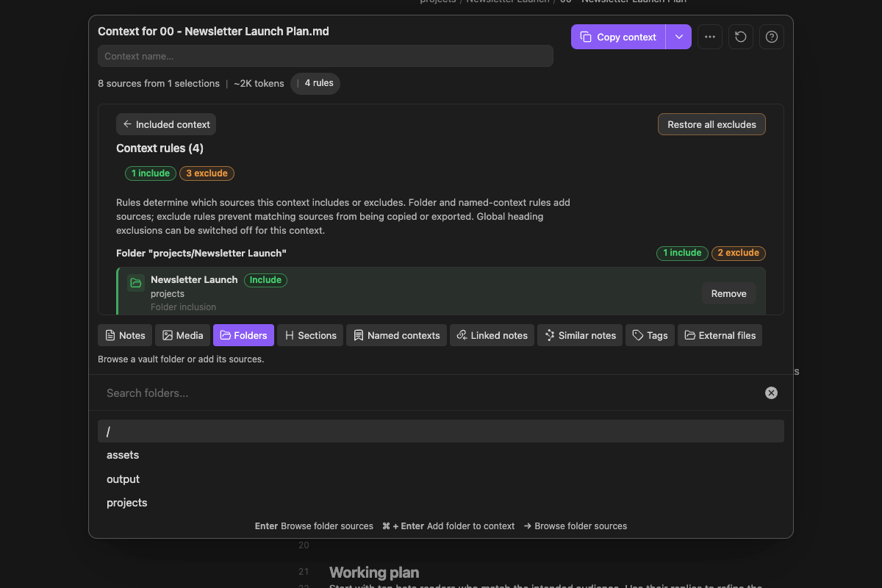Viewport: 882px width, 588px height.
Task: Switch to the Media tab
Action: (x=182, y=335)
